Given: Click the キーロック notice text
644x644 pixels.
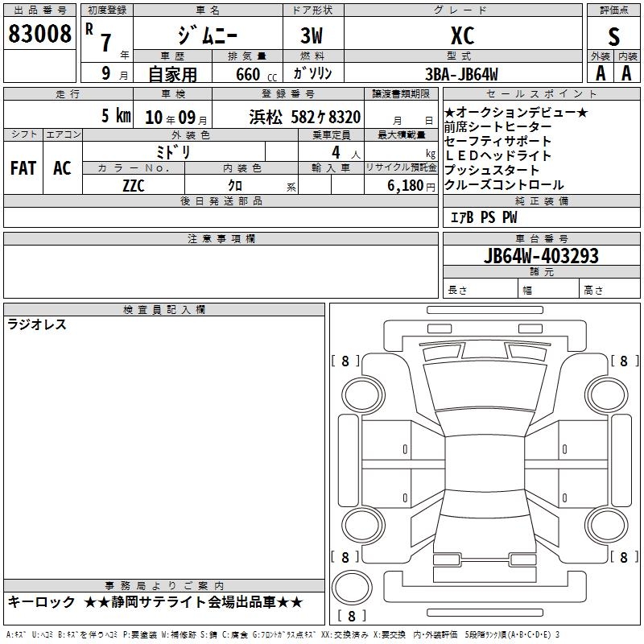Looking at the screenshot, I should click(42, 602).
